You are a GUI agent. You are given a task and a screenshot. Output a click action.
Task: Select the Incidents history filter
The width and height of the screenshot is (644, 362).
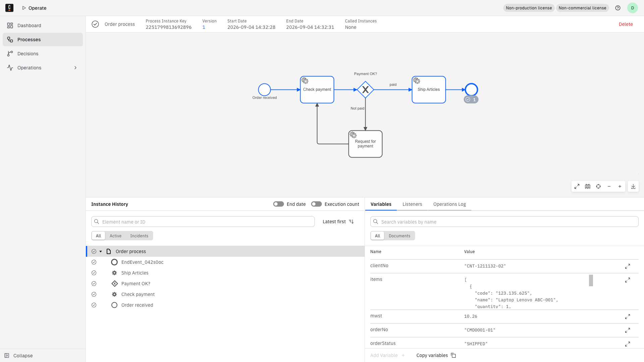pyautogui.click(x=139, y=236)
